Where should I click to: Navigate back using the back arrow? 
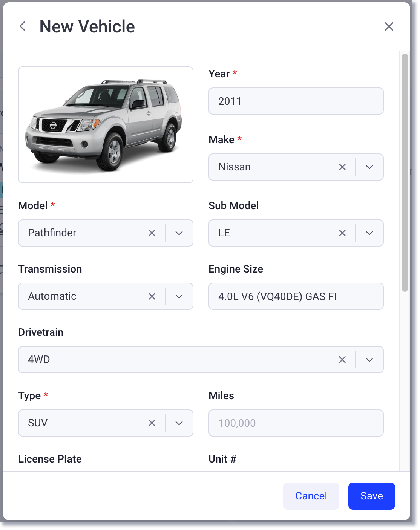(x=22, y=26)
